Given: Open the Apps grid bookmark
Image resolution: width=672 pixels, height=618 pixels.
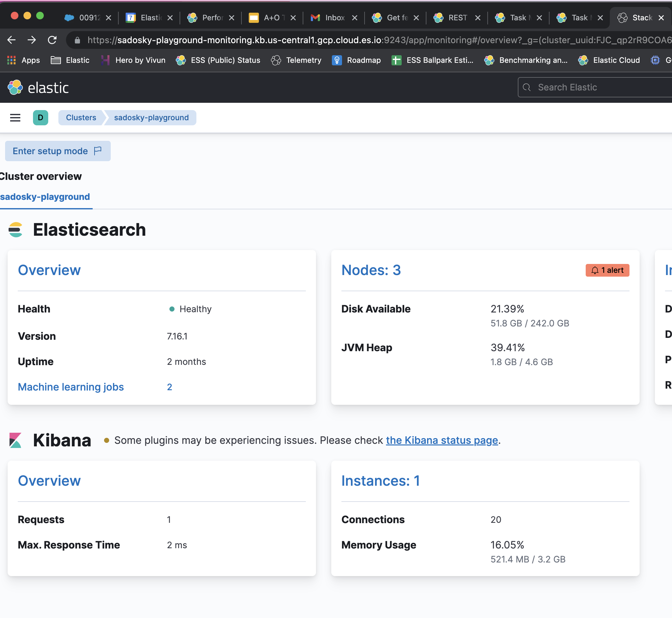Looking at the screenshot, I should 23,60.
